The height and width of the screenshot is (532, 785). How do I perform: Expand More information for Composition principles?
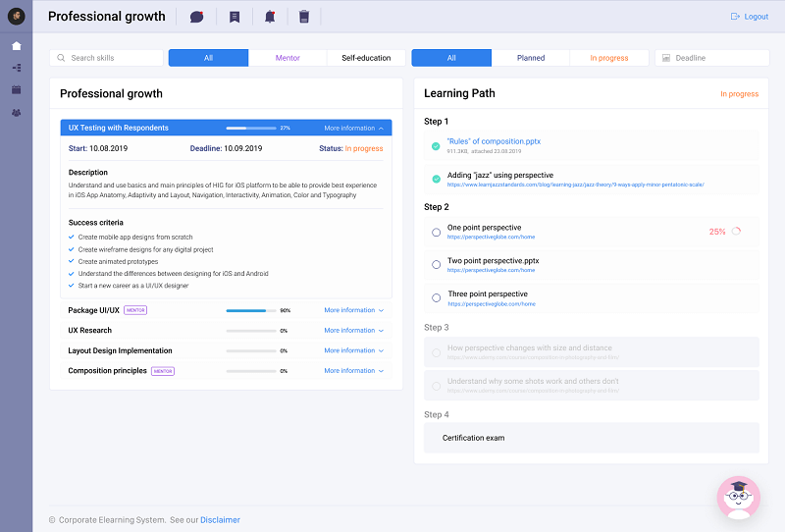tap(353, 371)
